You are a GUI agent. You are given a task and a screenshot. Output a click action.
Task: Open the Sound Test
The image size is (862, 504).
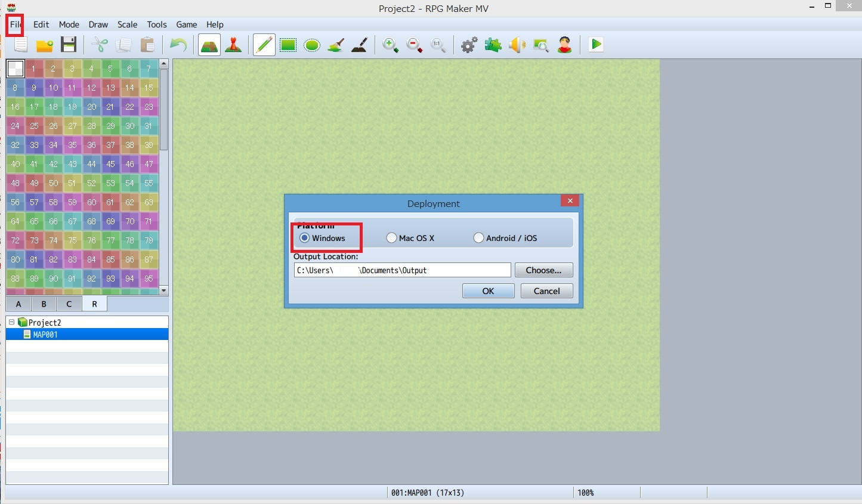coord(517,45)
